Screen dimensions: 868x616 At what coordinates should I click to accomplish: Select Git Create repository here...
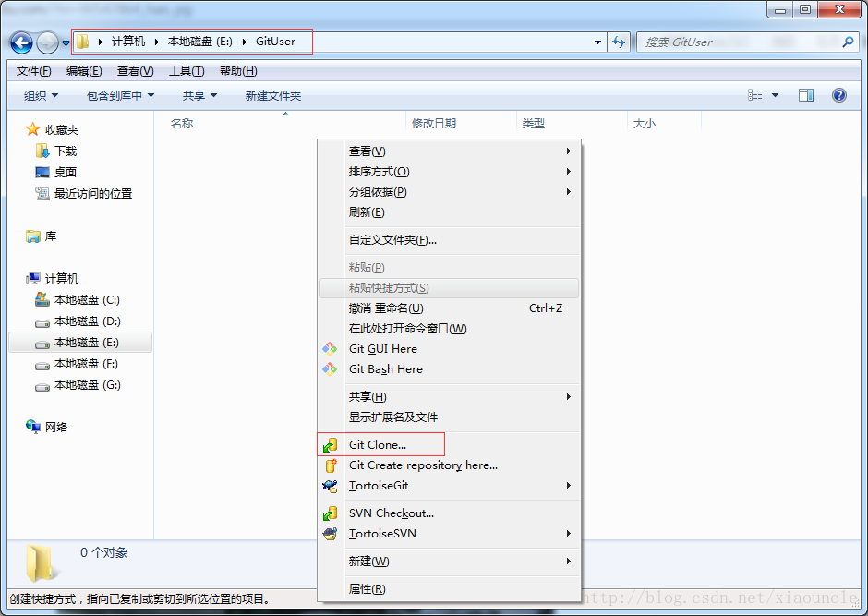pyautogui.click(x=449, y=465)
